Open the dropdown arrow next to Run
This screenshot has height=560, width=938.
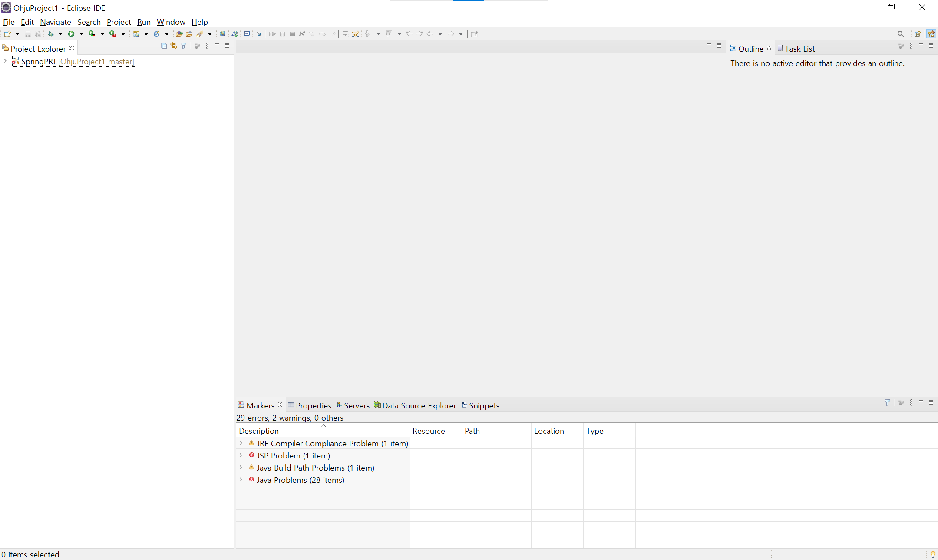[81, 34]
